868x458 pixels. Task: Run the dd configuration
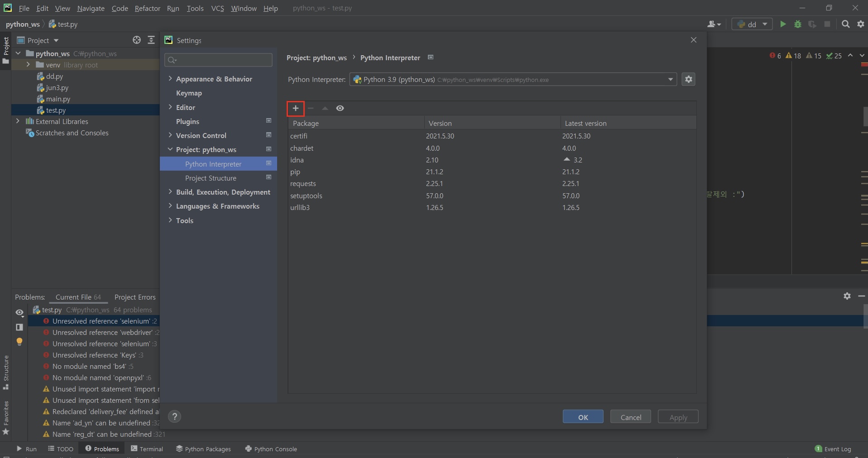coord(783,24)
